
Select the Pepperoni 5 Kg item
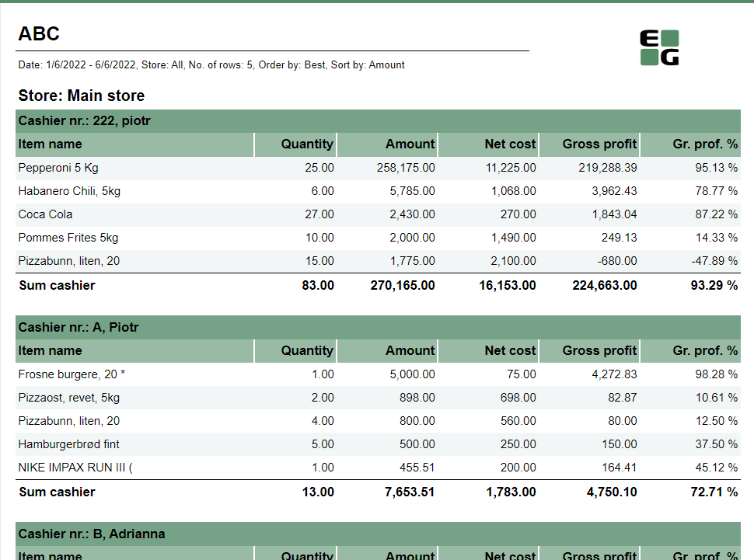click(58, 168)
